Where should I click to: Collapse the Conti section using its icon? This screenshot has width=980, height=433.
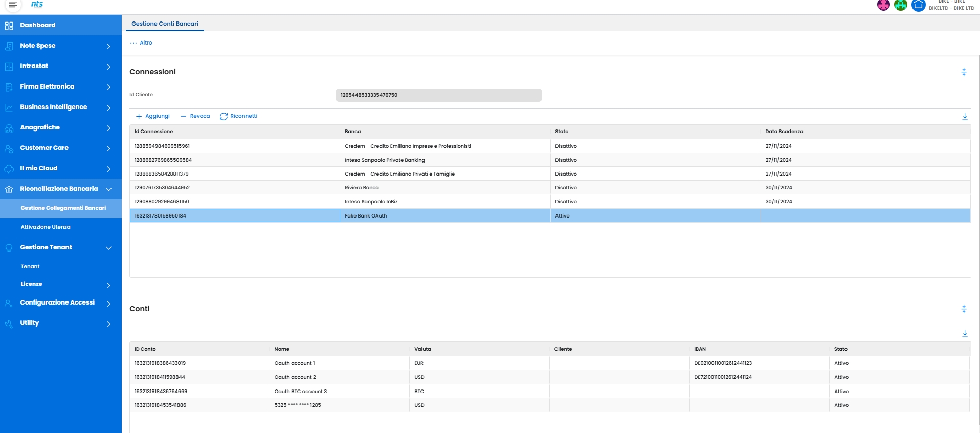pyautogui.click(x=964, y=309)
